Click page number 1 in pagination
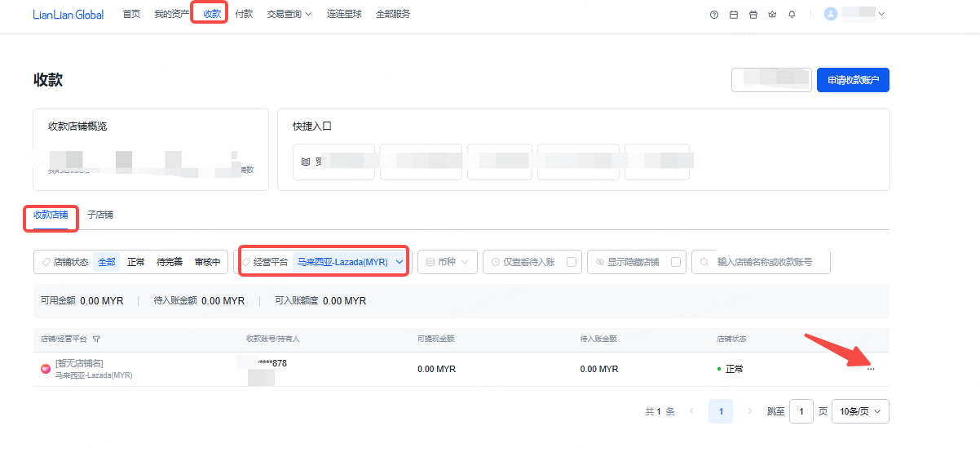This screenshot has height=457, width=980. pyautogui.click(x=721, y=411)
